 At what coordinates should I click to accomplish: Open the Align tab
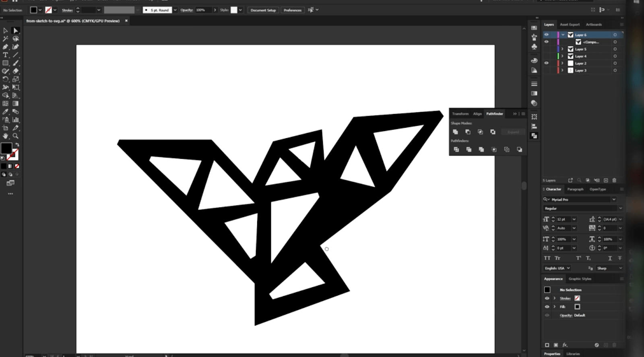tap(477, 114)
